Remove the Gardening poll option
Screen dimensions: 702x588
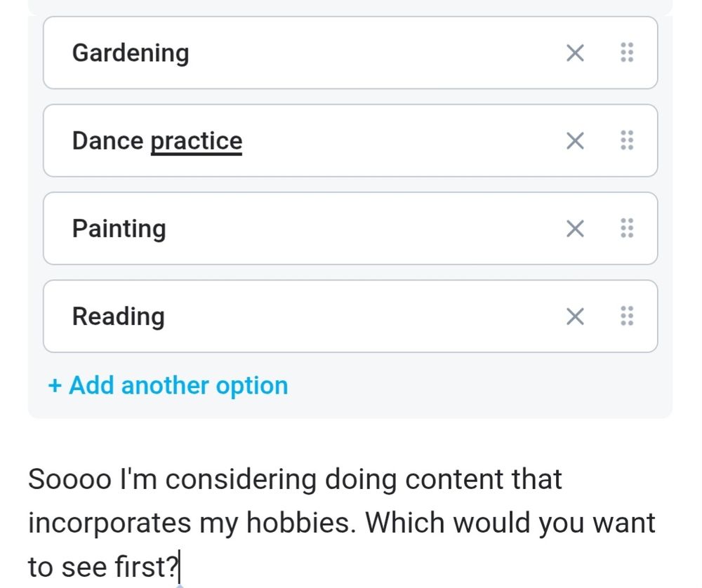(575, 53)
